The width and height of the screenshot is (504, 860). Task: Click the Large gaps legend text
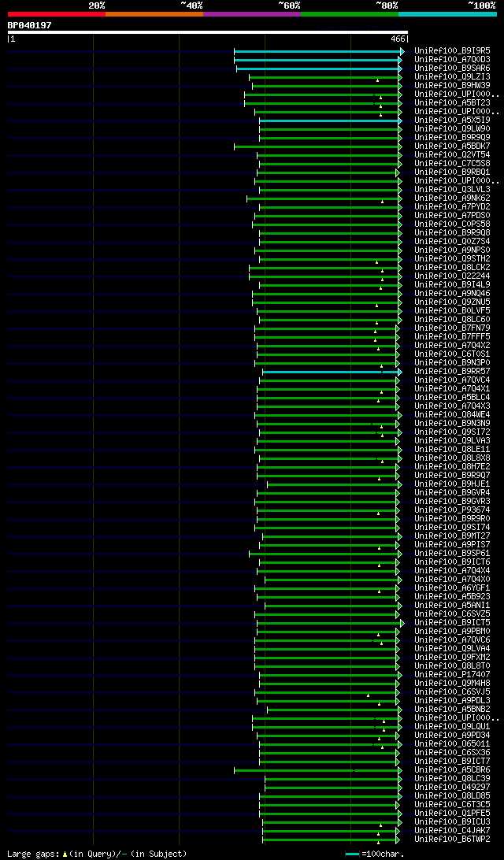coord(97,854)
